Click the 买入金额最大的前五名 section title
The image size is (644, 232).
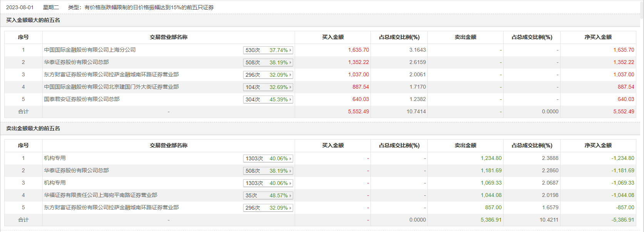(33, 20)
